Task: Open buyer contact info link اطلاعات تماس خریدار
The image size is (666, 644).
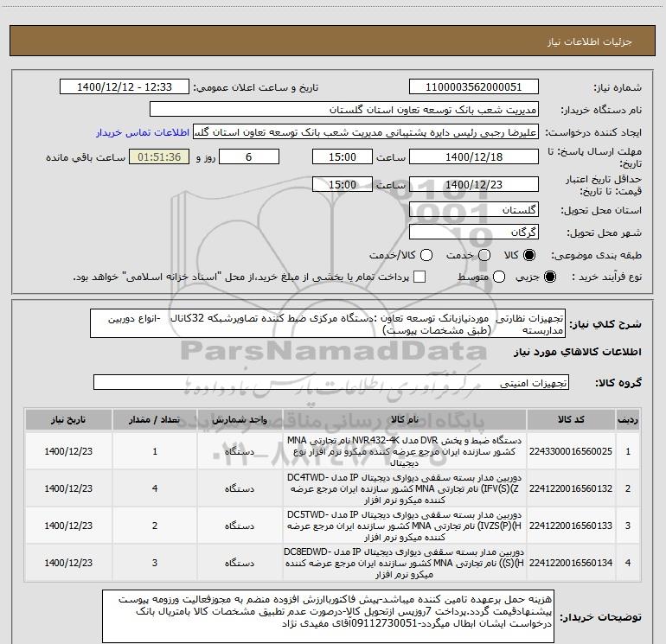Action: [143, 132]
